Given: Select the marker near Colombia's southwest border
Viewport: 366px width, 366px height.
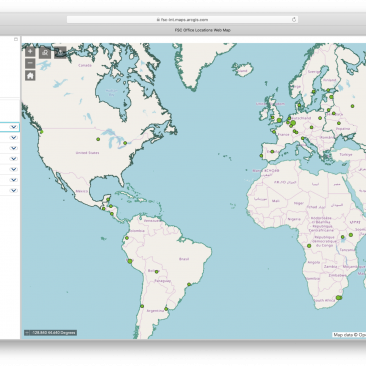Looking at the screenshot, I should (x=127, y=238).
